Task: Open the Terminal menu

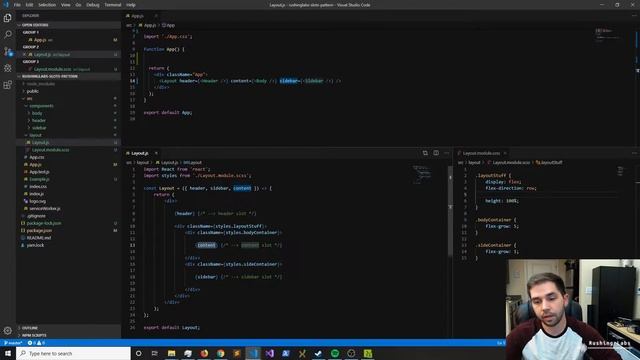Action: pyautogui.click(x=113, y=5)
